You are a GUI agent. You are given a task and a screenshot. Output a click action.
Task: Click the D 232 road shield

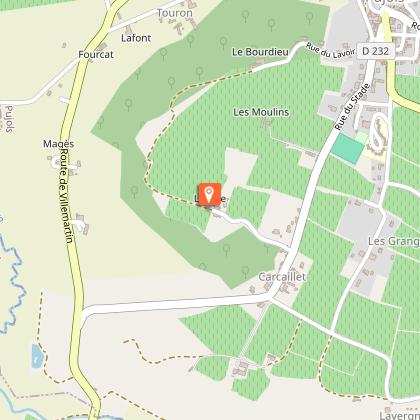click(x=375, y=51)
